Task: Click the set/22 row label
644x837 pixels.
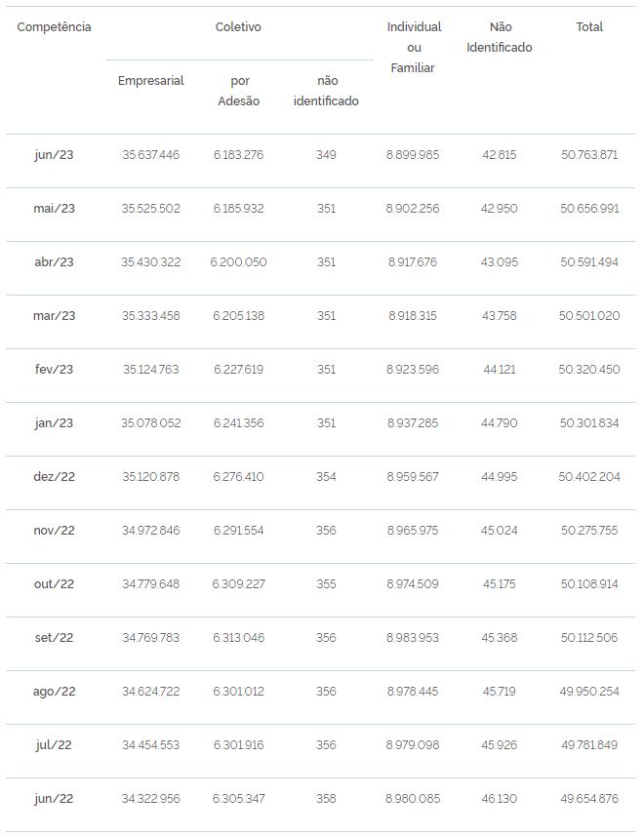Action: pos(54,637)
